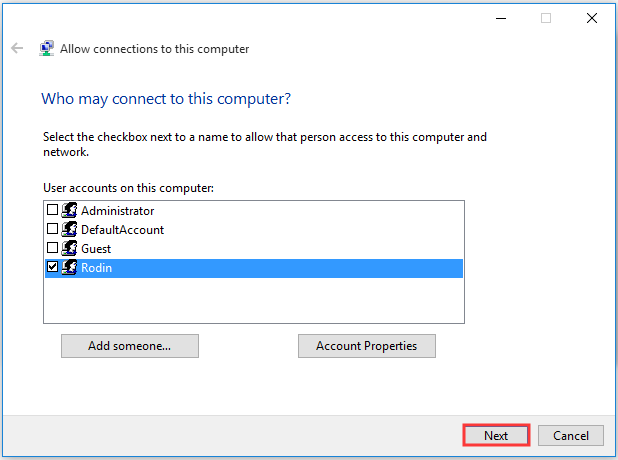Viewport: 618px width, 460px height.
Task: Check the Administrator checkbox
Action: coord(52,210)
